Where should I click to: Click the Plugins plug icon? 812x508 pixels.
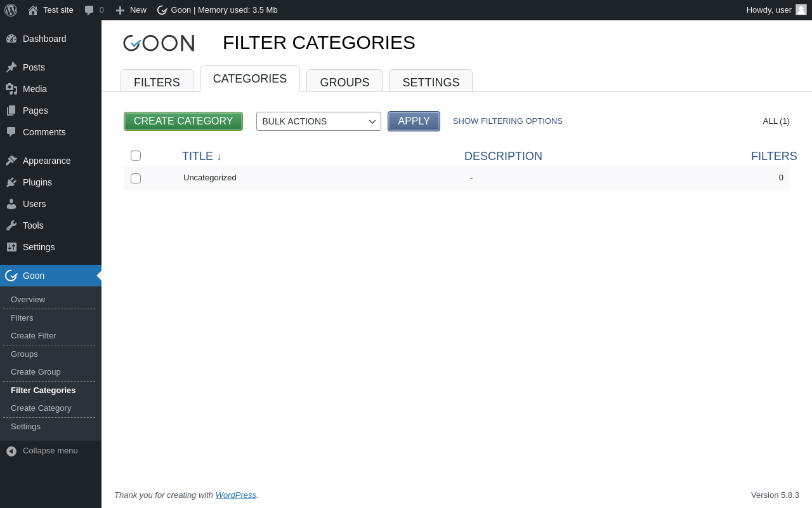(11, 182)
